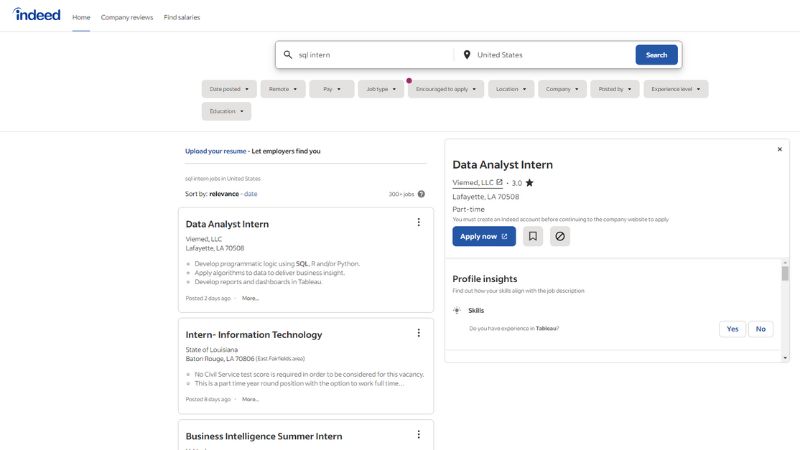Expand the Experience level filter

point(676,89)
